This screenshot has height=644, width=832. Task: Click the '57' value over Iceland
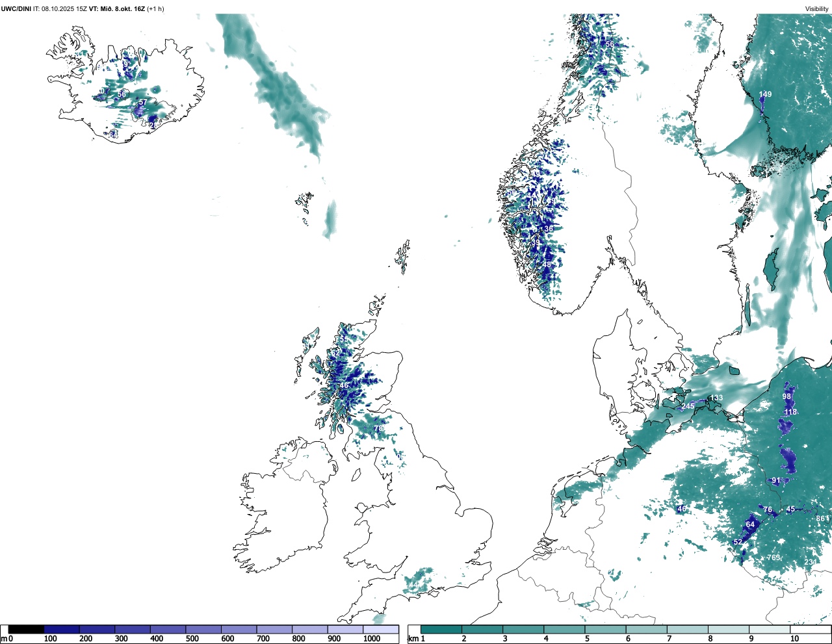142,102
